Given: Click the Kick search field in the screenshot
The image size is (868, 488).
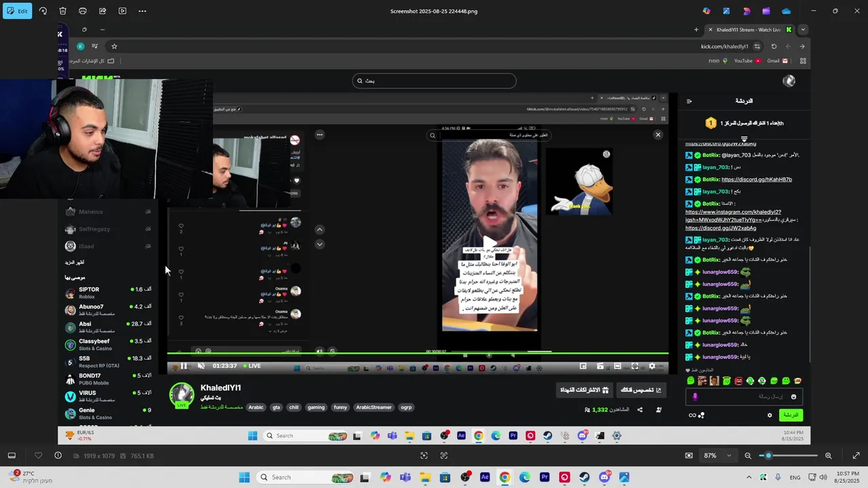Looking at the screenshot, I should coord(434,81).
